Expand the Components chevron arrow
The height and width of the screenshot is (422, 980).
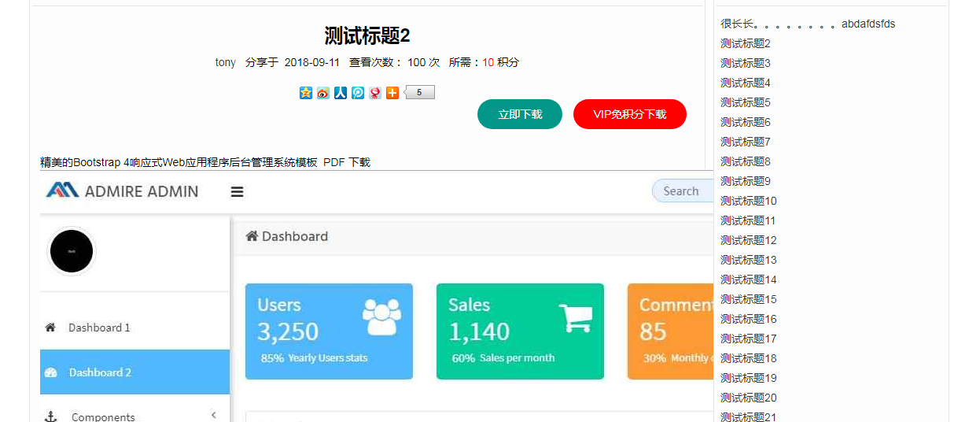pyautogui.click(x=213, y=416)
